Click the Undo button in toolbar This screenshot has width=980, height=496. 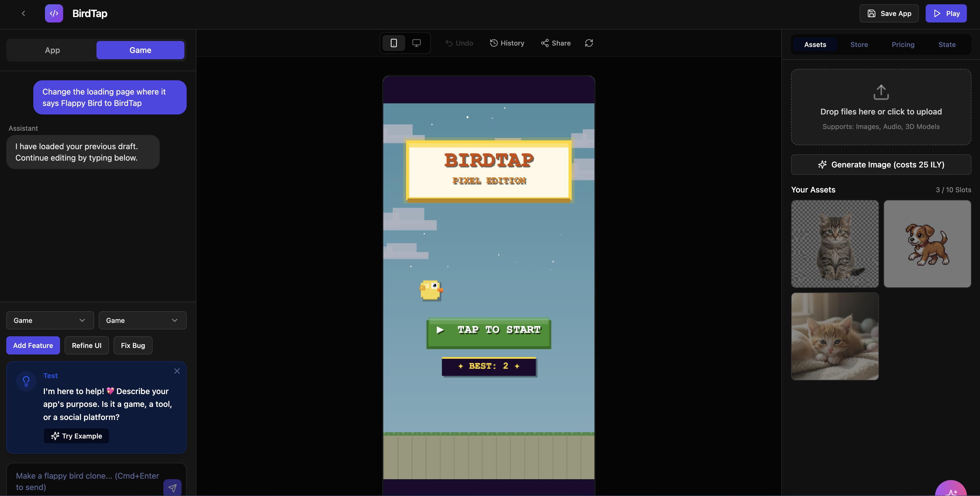[x=459, y=43]
